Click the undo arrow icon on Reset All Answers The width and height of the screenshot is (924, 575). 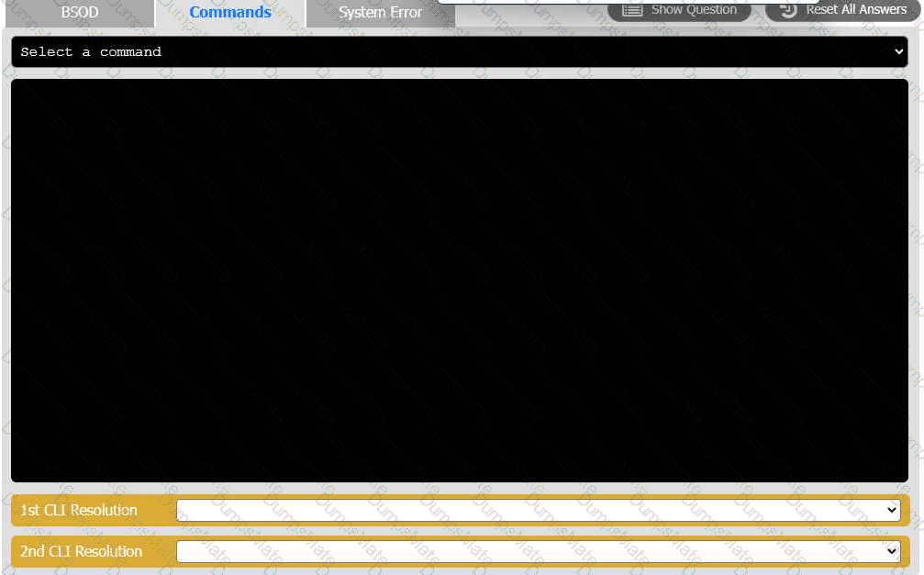(787, 10)
